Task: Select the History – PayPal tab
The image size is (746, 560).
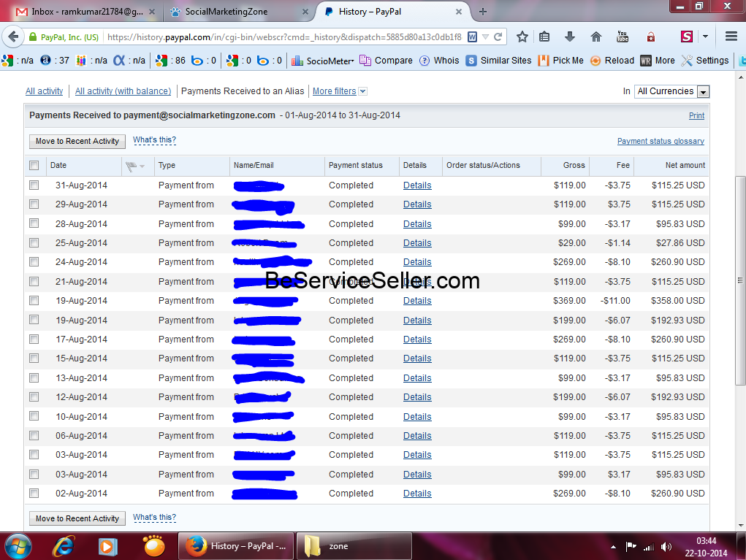Action: (393, 12)
